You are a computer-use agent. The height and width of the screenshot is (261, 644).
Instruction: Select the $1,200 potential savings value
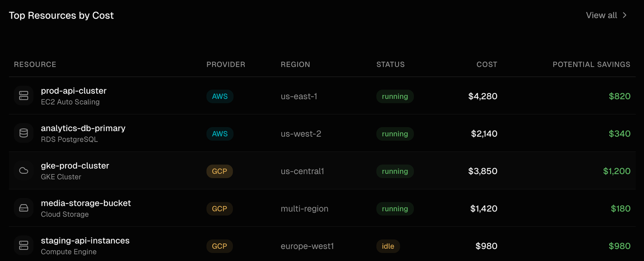(617, 171)
